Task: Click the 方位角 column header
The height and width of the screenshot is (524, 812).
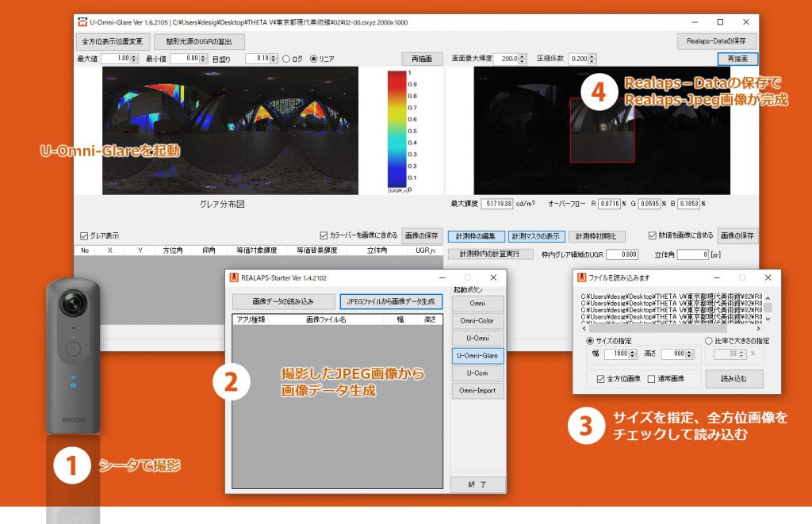Action: pos(173,251)
